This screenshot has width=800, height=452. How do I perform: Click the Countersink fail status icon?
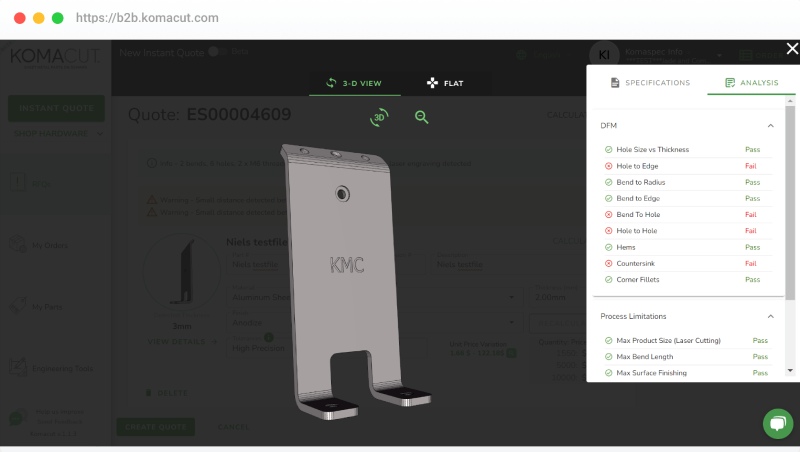point(608,263)
